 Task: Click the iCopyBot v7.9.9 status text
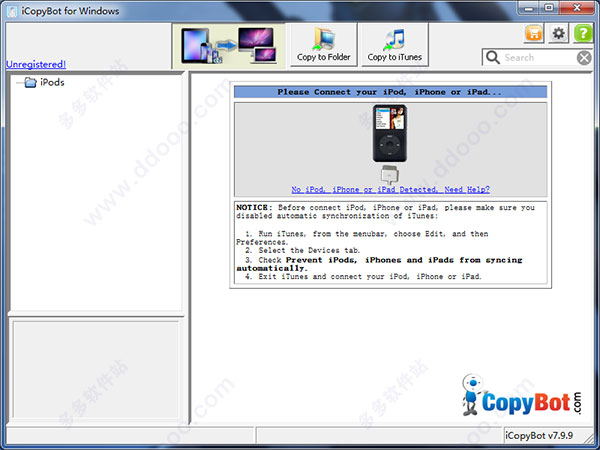(539, 435)
